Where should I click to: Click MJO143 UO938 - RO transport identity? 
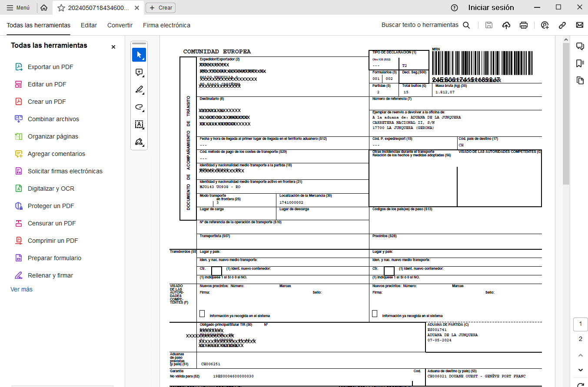[219, 187]
